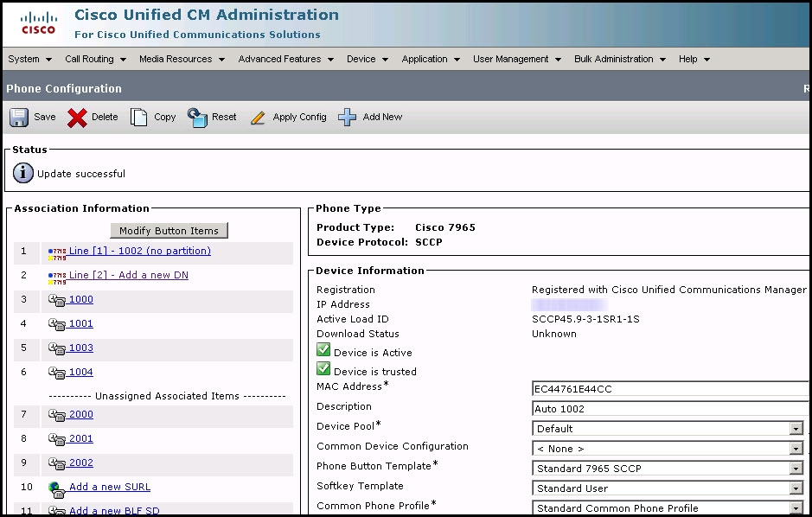Click the Cisco 7965 product type text
This screenshot has height=517, width=812.
pyautogui.click(x=445, y=227)
